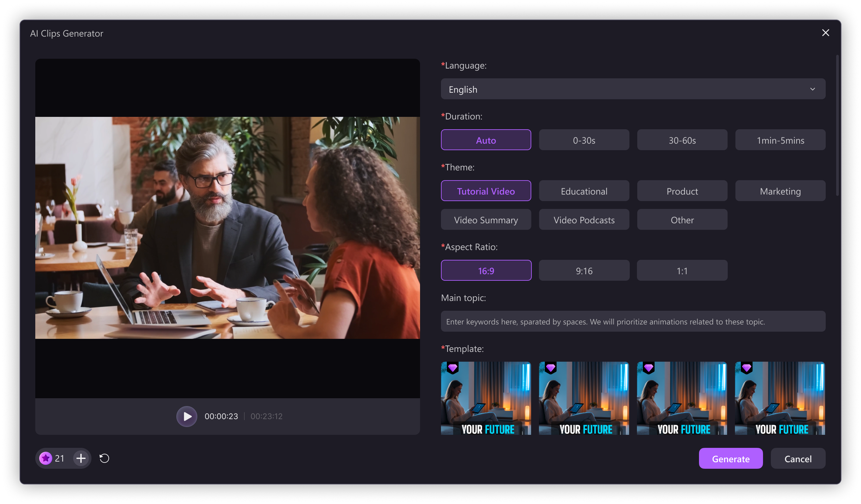Click the Generate button
Image resolution: width=861 pixels, height=504 pixels.
731,458
